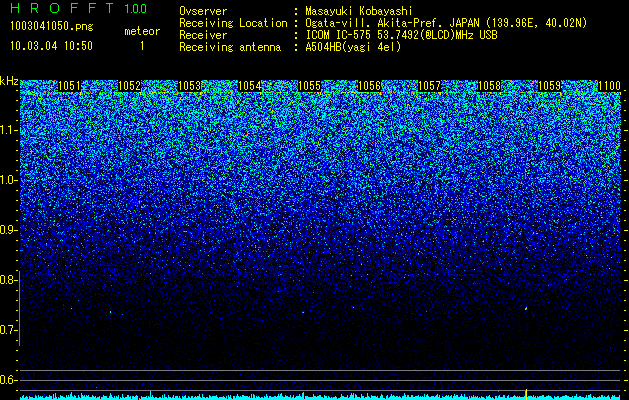Image resolution: width=629 pixels, height=400 pixels.
Task: Click the meteor count value 1
Action: (142, 46)
